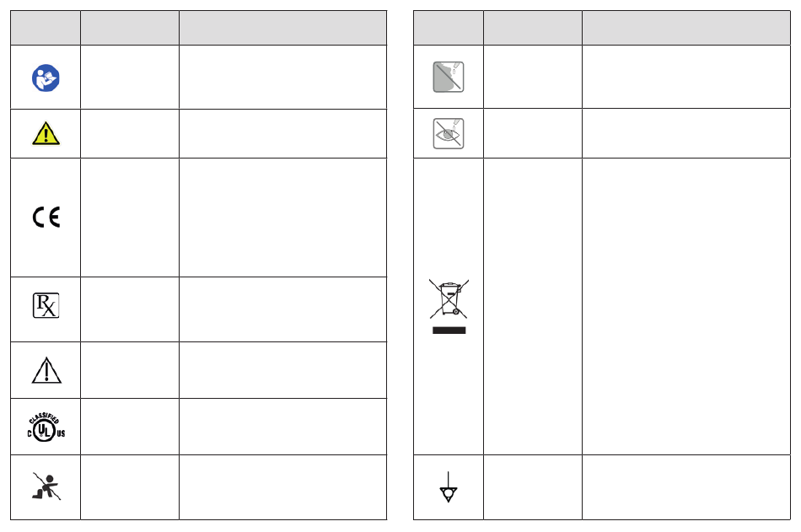Click the blue read-the-manual symbol
Screen dimensions: 801x532
coord(46,78)
